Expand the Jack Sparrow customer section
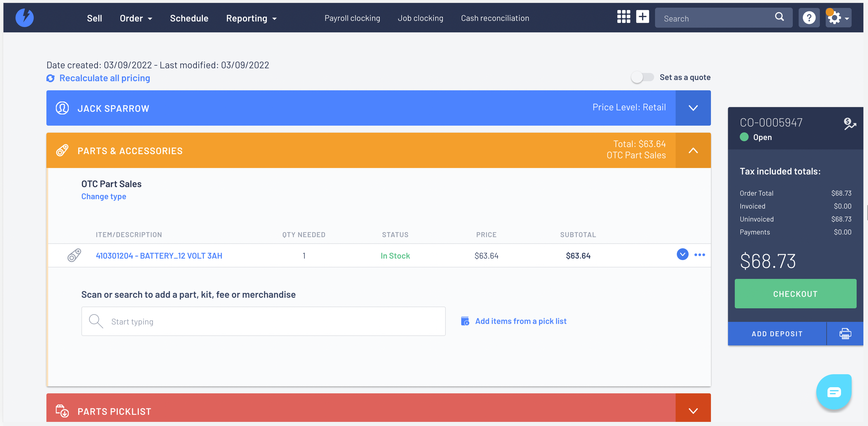 [693, 108]
